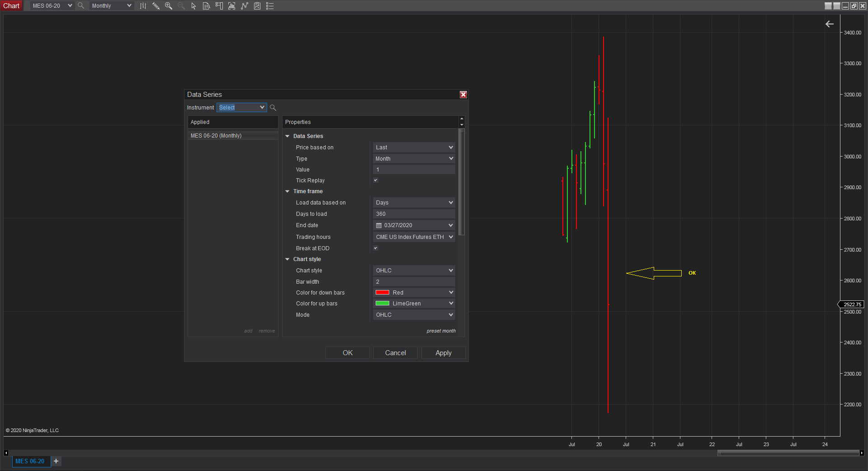Click the preset month link
Image resolution: width=868 pixels, height=471 pixels.
coord(441,331)
